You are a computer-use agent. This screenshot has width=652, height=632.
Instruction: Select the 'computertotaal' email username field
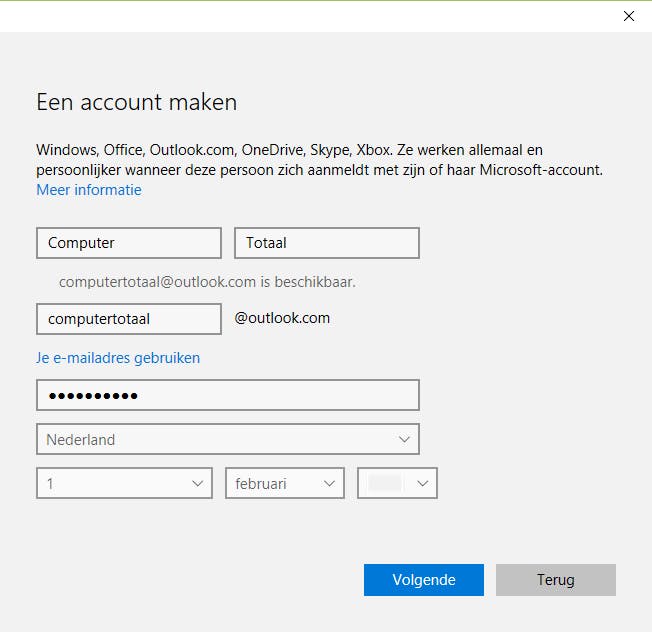point(128,319)
